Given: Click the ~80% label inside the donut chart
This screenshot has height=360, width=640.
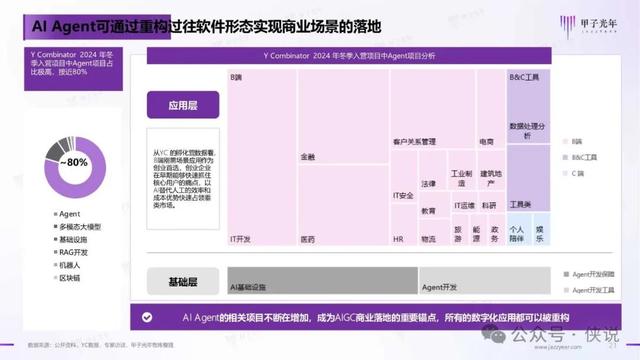Looking at the screenshot, I should pyautogui.click(x=74, y=162).
